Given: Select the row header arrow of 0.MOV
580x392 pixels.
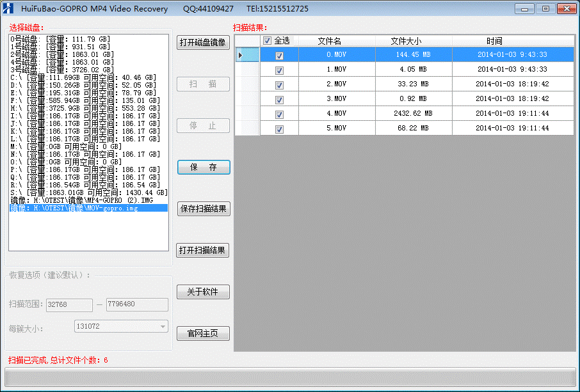Looking at the screenshot, I should click(x=247, y=55).
